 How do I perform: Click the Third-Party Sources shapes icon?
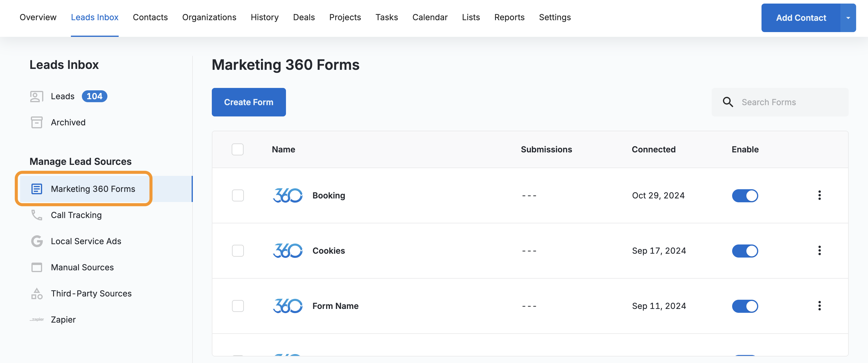pyautogui.click(x=36, y=293)
